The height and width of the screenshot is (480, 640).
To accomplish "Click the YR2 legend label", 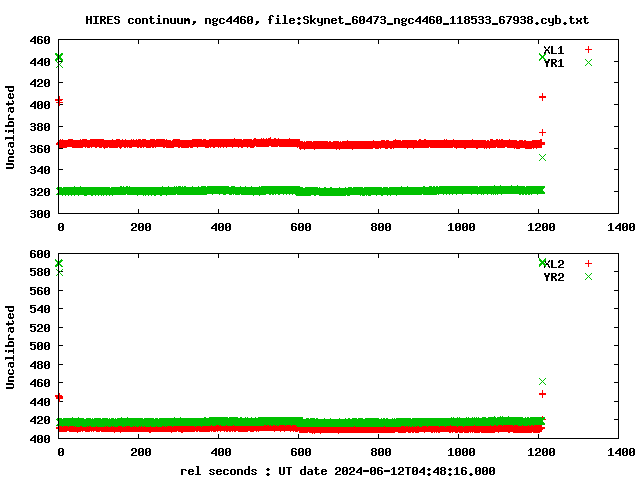I will click(554, 277).
